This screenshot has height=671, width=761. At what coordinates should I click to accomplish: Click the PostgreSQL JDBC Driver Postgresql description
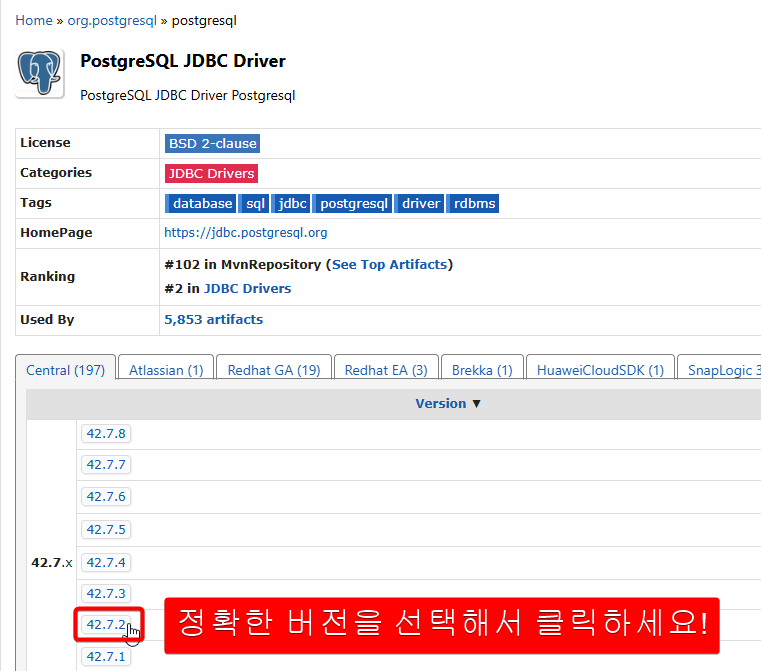click(x=188, y=95)
